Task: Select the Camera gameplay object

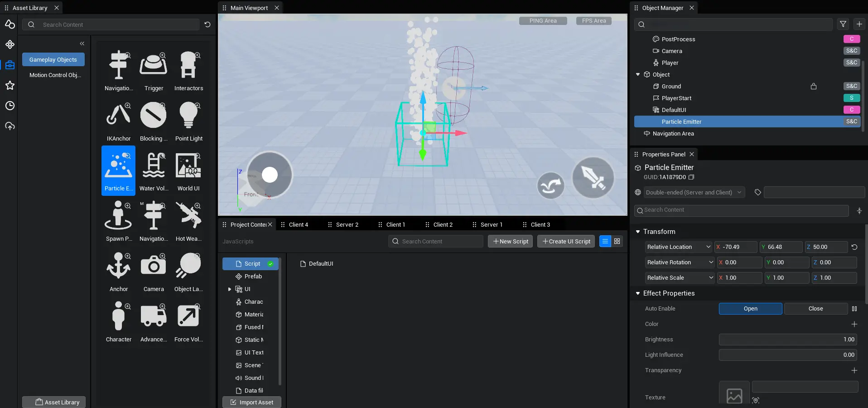Action: point(154,271)
